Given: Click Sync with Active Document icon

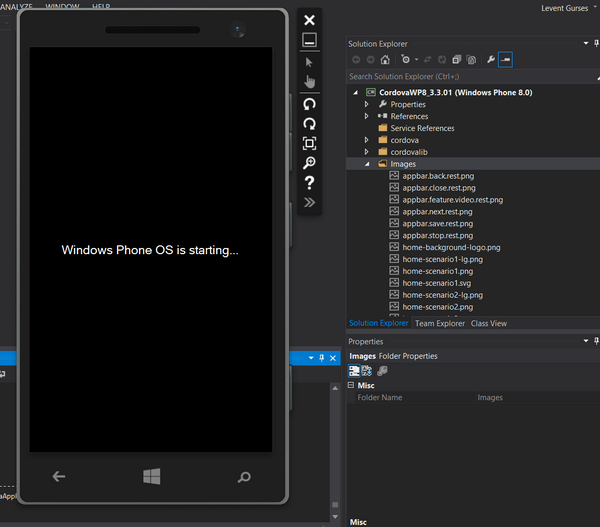Looking at the screenshot, I should click(x=428, y=59).
